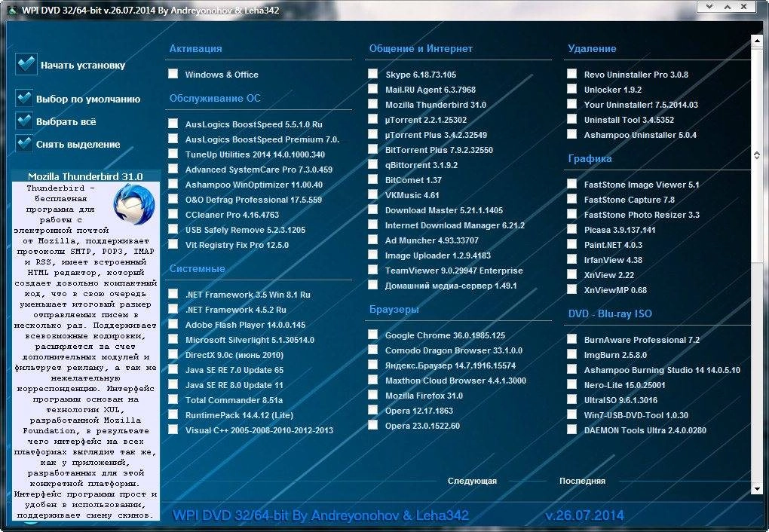
Task: Click Maxthon Cloud Browser 4.4.1.3000 label
Action: (x=455, y=381)
